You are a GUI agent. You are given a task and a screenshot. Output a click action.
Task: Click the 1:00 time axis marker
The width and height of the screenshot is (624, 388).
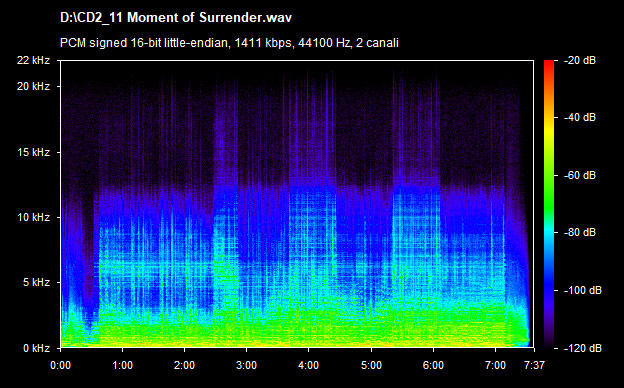(x=123, y=365)
